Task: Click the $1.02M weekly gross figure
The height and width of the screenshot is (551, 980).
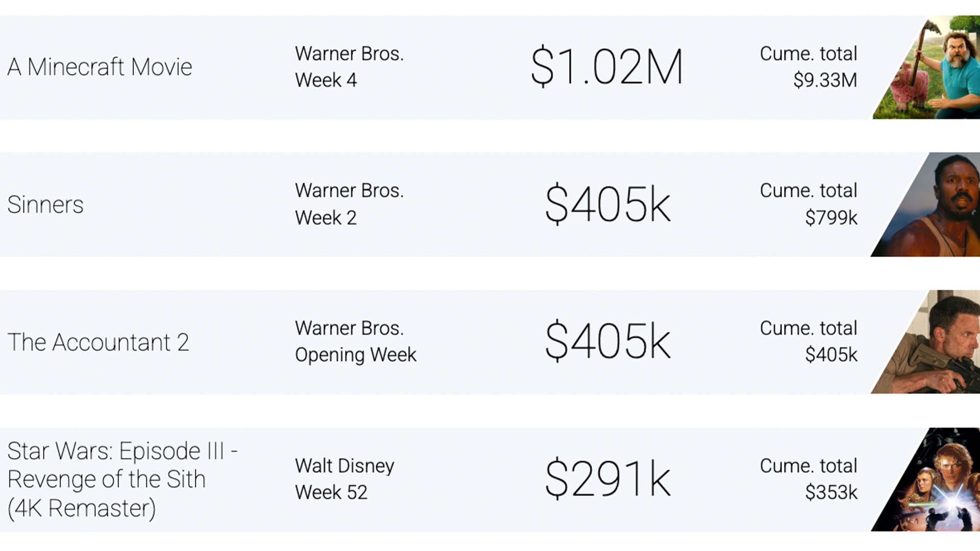Action: tap(607, 67)
